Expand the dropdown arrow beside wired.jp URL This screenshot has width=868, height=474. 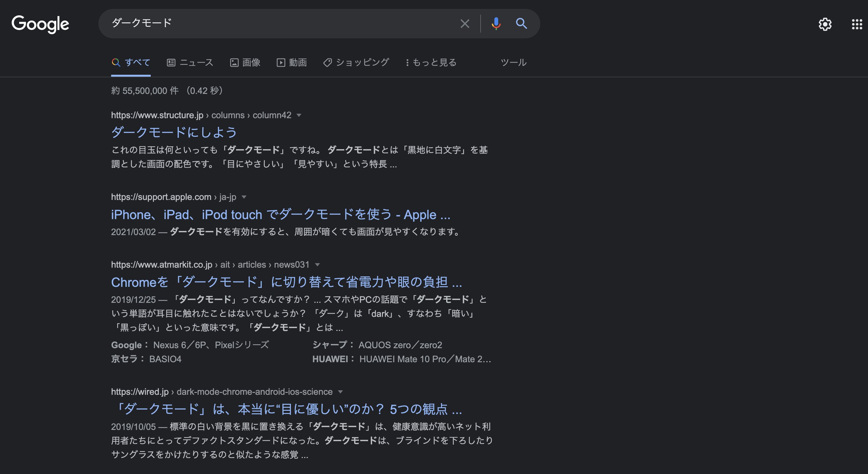(340, 392)
